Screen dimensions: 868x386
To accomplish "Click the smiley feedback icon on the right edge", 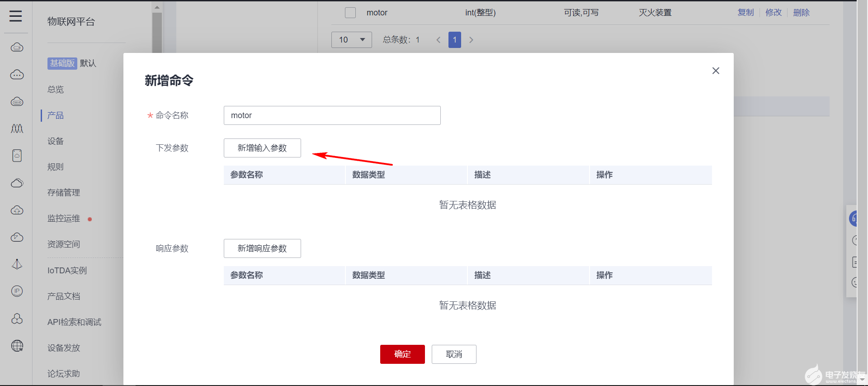I will pos(854,282).
